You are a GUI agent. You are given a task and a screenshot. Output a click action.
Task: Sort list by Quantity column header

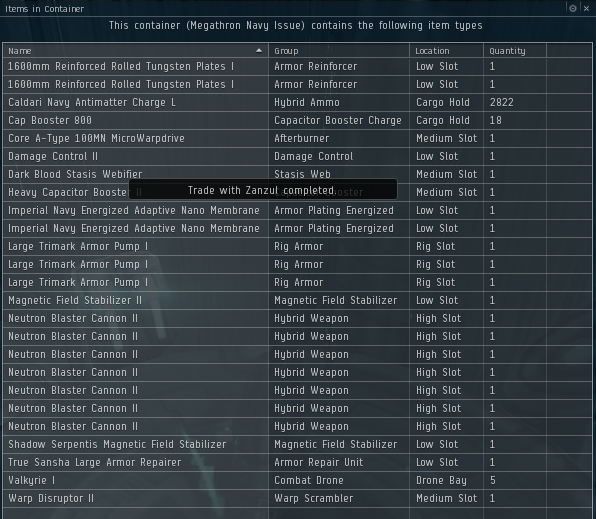coord(515,51)
